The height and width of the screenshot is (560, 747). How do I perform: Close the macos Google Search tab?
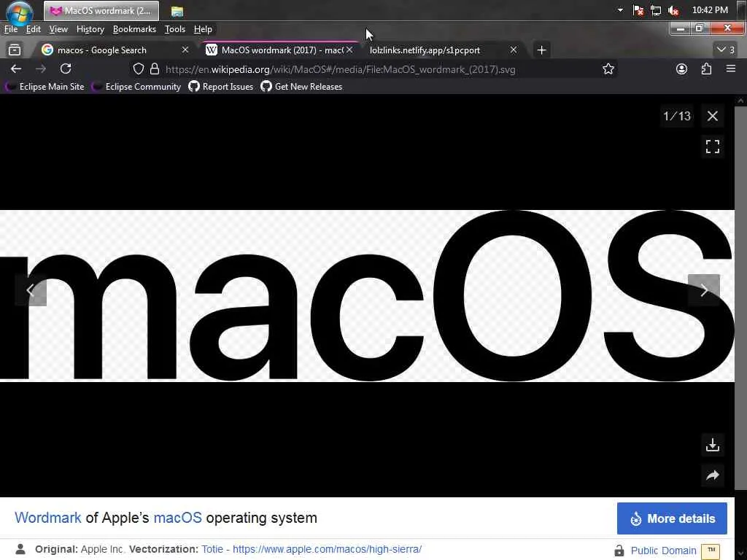tap(185, 50)
